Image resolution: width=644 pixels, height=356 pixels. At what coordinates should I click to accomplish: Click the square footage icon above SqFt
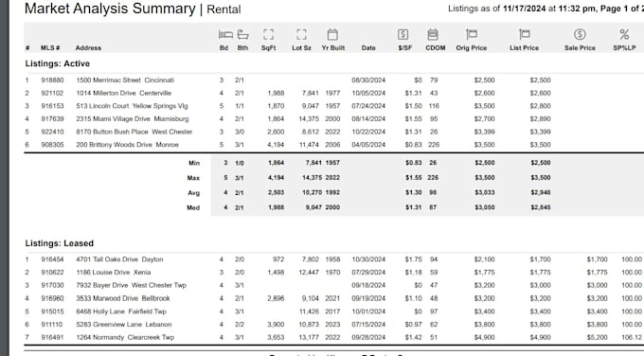tap(269, 34)
